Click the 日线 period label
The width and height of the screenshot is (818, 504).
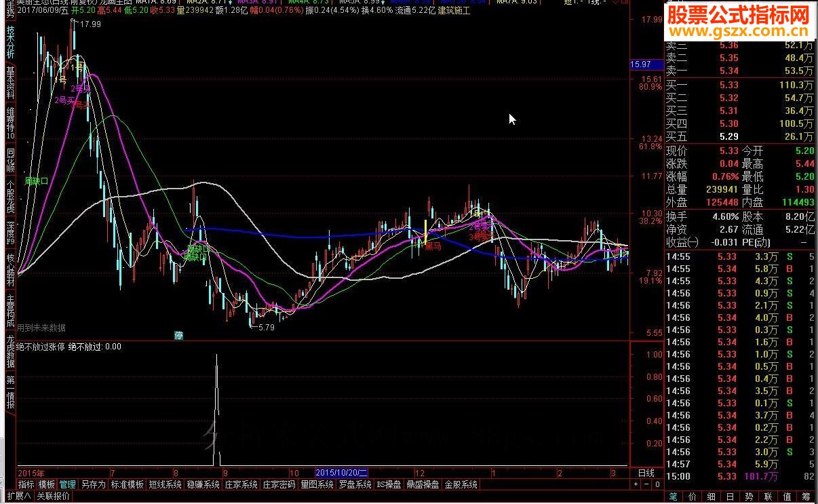click(x=646, y=473)
